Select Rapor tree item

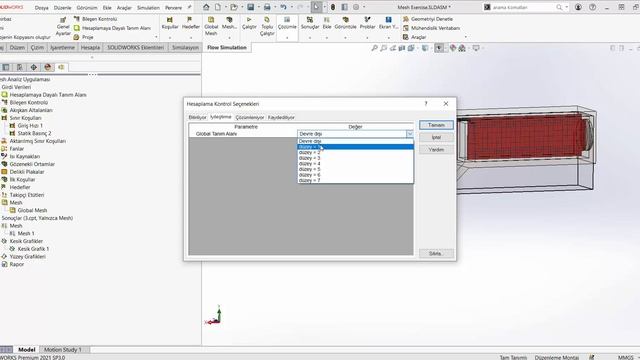coord(13,264)
